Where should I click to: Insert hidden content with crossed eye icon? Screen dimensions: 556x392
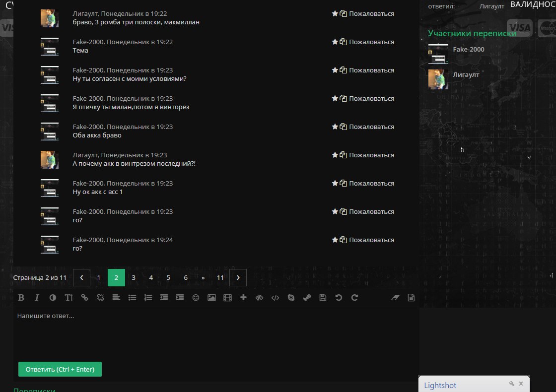[x=259, y=298]
